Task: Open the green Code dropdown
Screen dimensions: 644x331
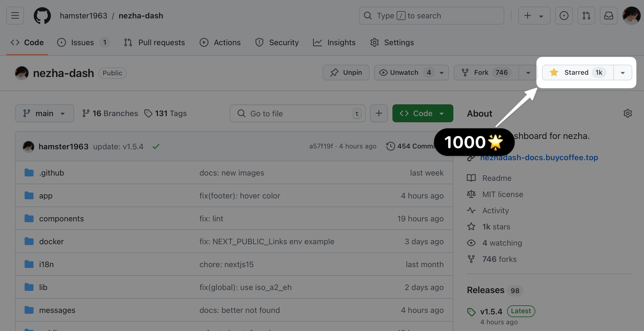Action: (423, 113)
